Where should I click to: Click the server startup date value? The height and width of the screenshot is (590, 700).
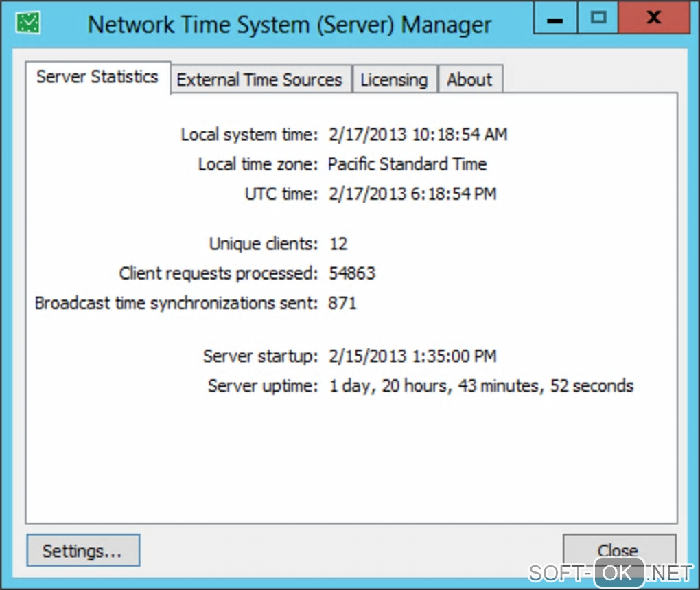pyautogui.click(x=412, y=356)
